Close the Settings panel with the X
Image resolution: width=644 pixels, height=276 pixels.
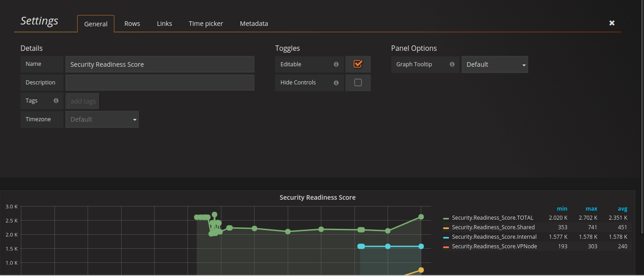[x=612, y=23]
